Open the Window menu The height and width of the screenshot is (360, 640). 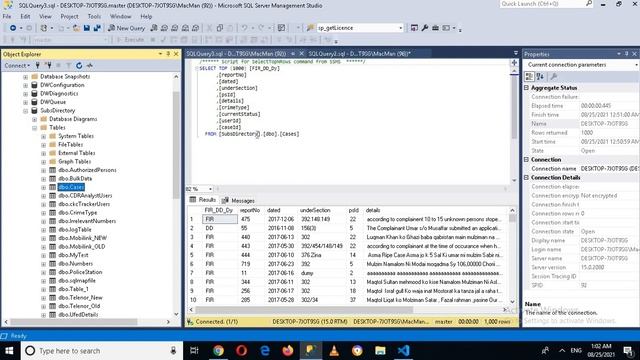click(x=120, y=16)
